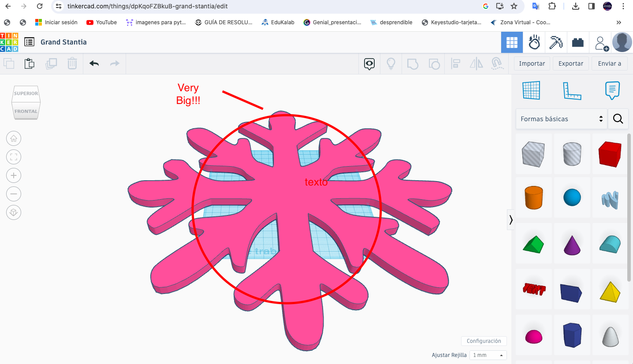Toggle perspective/orthographic view cube icon
This screenshot has width=633, height=364.
click(x=14, y=212)
